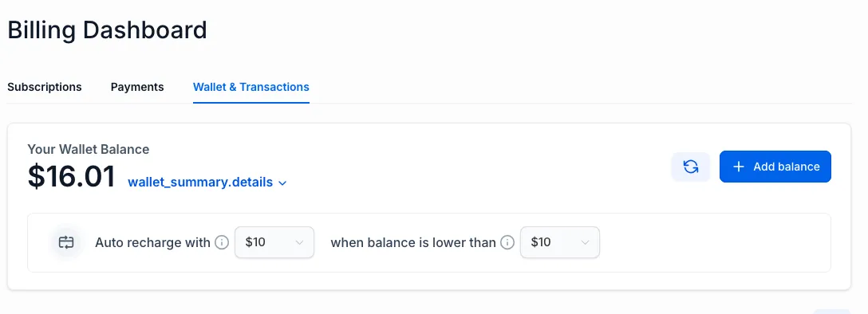This screenshot has height=314, width=868.
Task: Click the auto recharge cycle icon
Action: point(66,242)
